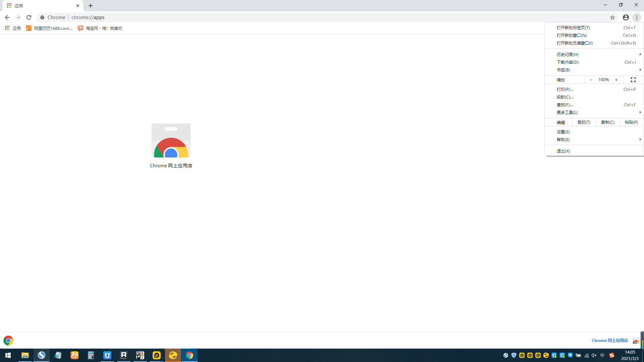Click the 复制(C) edit button

pyautogui.click(x=607, y=122)
